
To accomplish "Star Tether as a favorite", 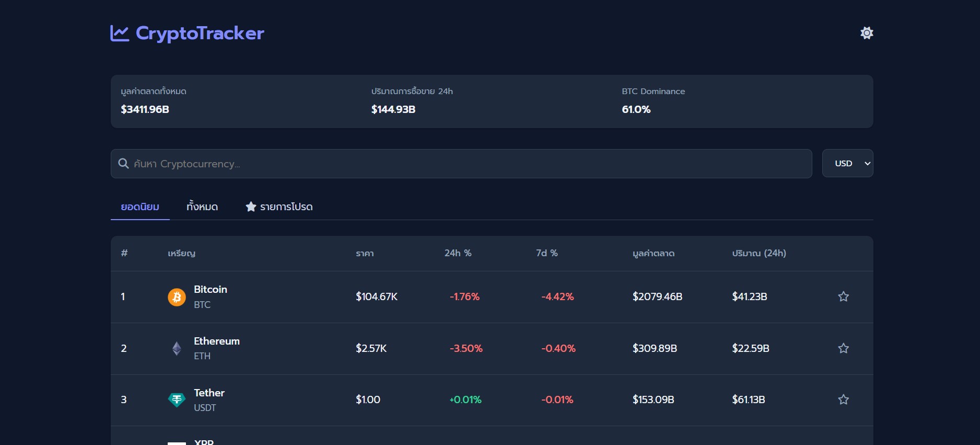I will coord(843,400).
